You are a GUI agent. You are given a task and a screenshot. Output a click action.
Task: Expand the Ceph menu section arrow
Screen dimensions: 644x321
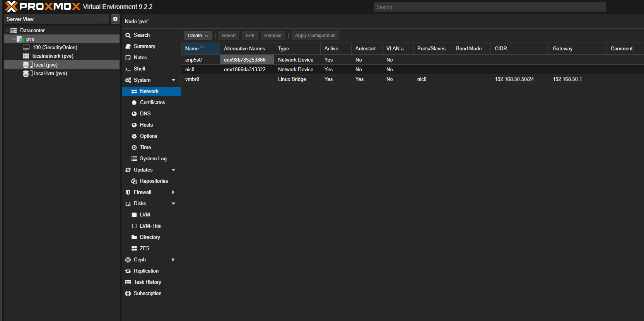click(173, 260)
